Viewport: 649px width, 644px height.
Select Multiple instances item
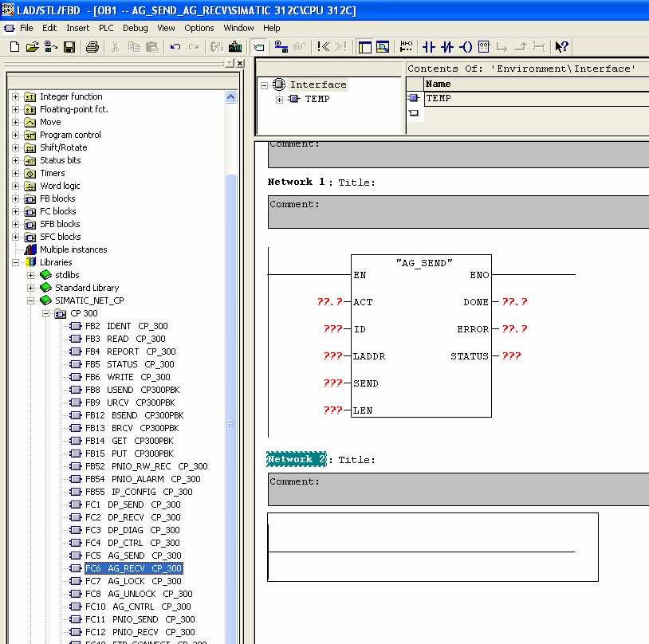point(73,249)
